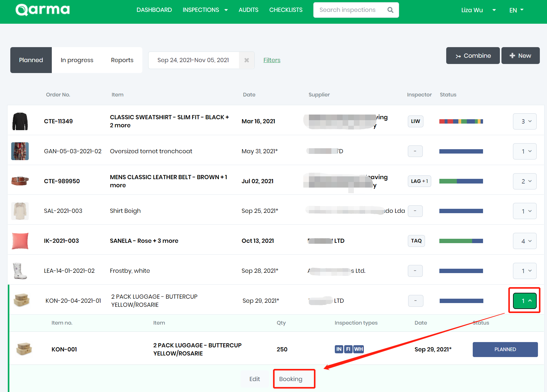Click the Qarma logo
The image size is (547, 392).
click(43, 10)
